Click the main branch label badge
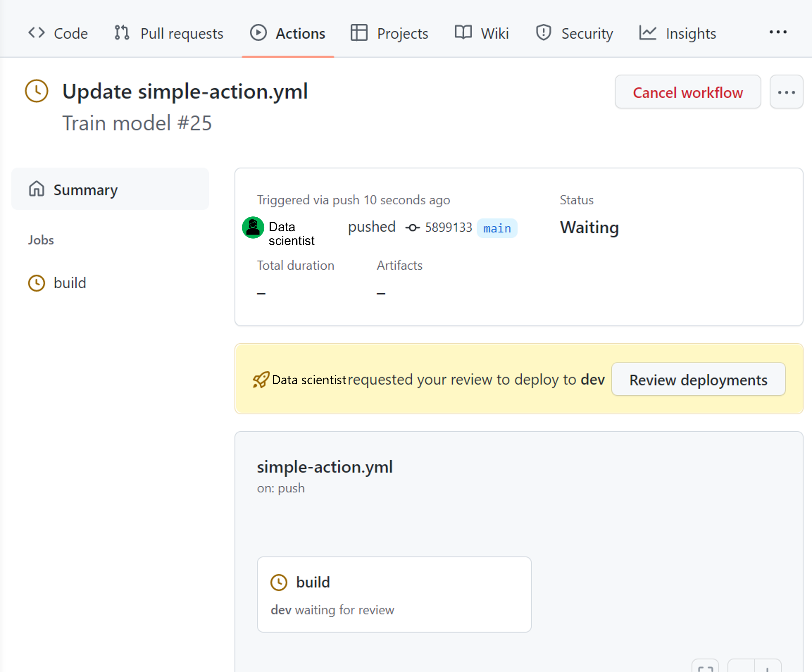This screenshot has height=672, width=812. click(x=498, y=227)
